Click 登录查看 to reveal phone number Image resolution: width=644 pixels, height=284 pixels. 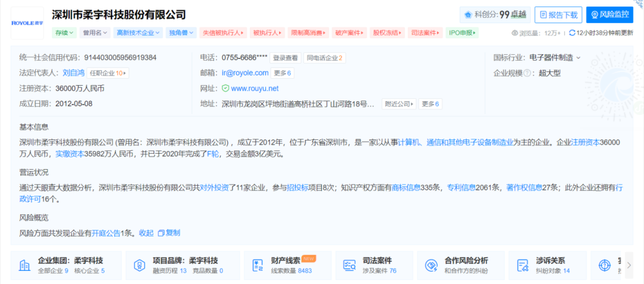tap(286, 58)
